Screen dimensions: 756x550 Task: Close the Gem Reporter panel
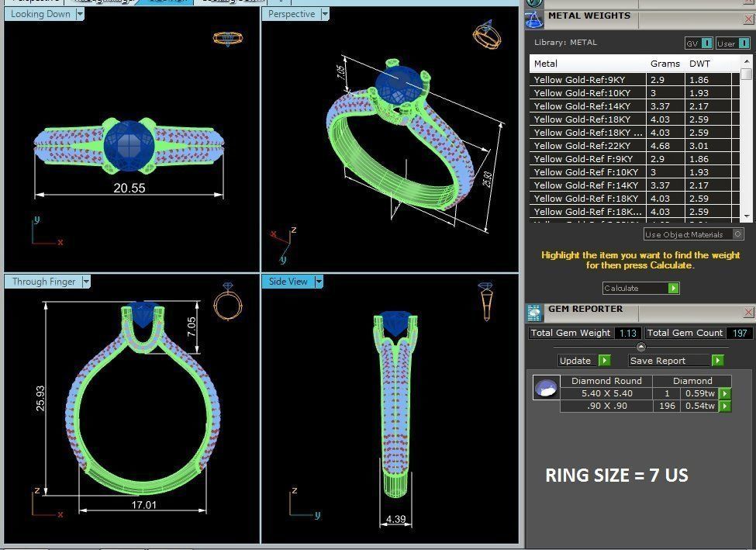coord(749,312)
